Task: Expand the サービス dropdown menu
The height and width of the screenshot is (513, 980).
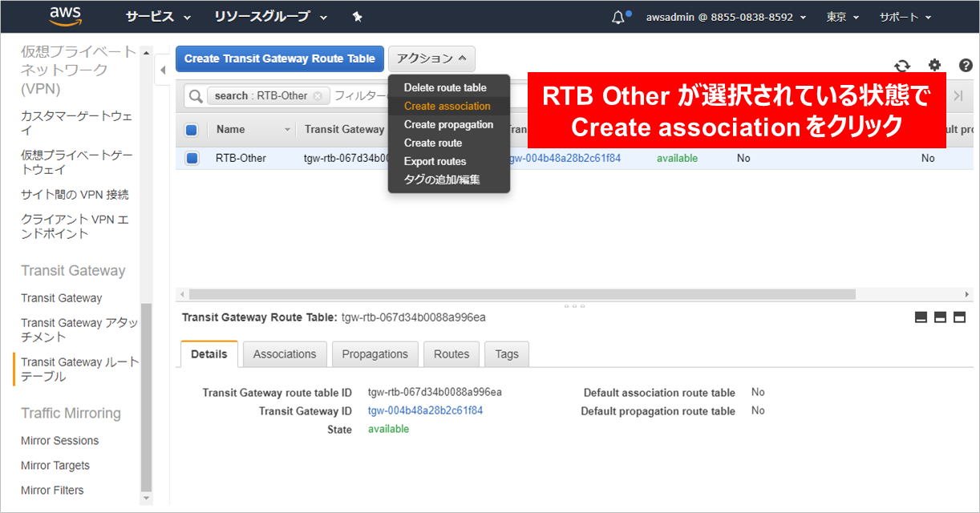Action: (x=158, y=17)
